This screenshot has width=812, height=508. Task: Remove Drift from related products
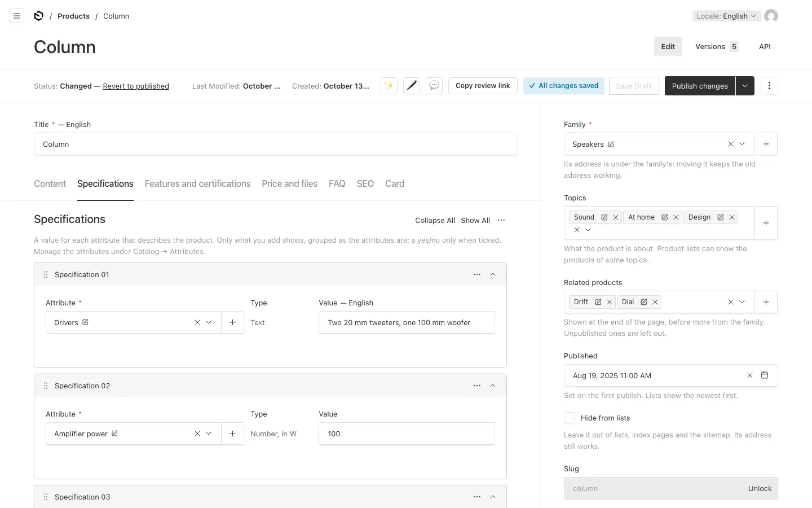(610, 302)
